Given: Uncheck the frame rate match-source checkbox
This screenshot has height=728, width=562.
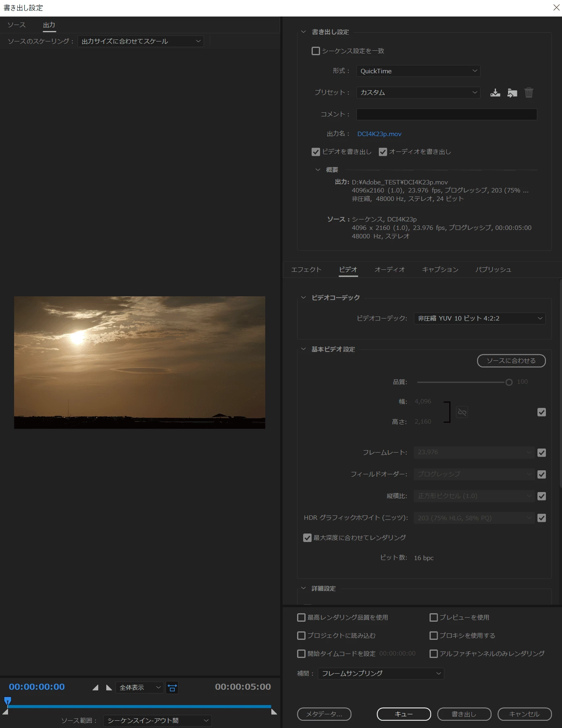Looking at the screenshot, I should tap(542, 453).
